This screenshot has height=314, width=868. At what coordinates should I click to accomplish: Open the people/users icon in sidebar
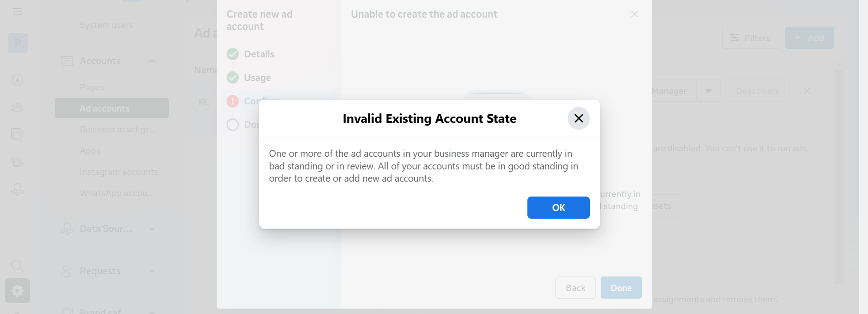coord(17,108)
